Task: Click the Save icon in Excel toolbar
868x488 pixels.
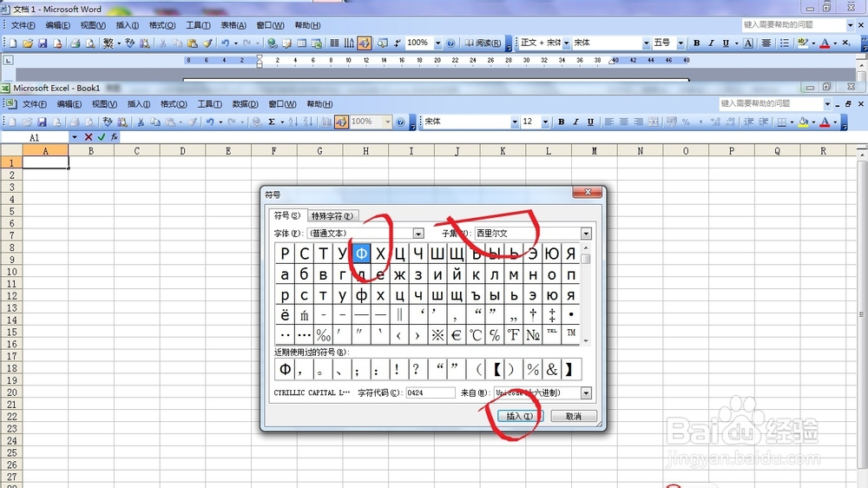Action: pos(42,122)
